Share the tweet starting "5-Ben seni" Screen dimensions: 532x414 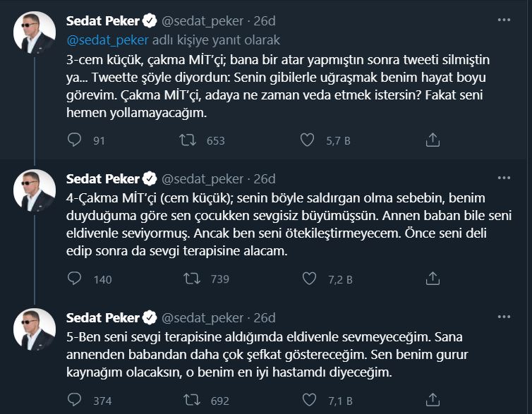pyautogui.click(x=433, y=400)
